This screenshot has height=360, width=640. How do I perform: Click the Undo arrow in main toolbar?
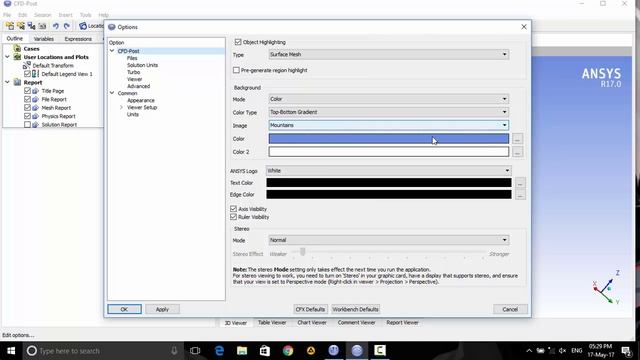[56, 26]
